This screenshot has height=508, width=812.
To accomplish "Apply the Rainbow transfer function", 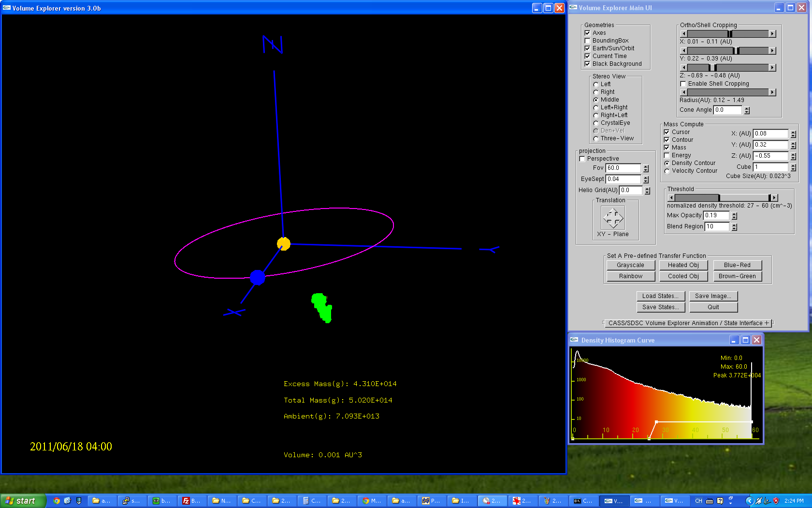I will point(630,276).
